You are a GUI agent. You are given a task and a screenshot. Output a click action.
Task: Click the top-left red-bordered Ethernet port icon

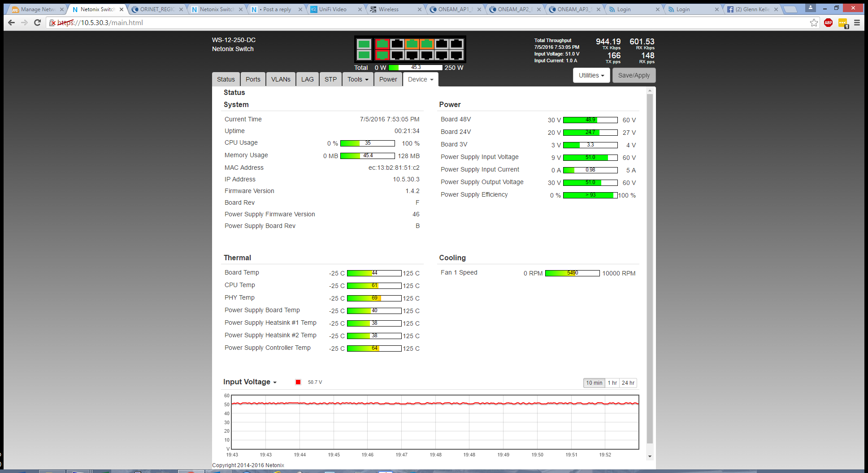click(x=382, y=44)
